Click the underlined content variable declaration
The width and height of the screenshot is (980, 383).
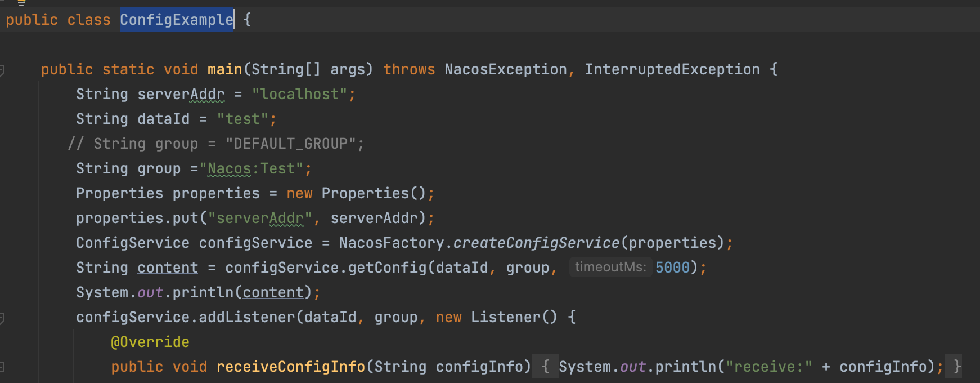coord(168,268)
